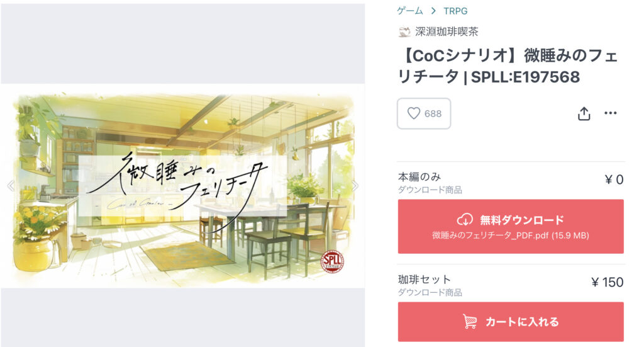Image resolution: width=644 pixels, height=347 pixels.
Task: Select the 本編のみ variation label
Action: tap(419, 177)
